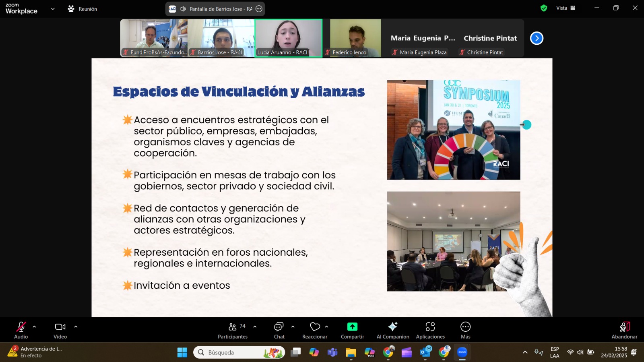This screenshot has height=362, width=644.
Task: Leave the meeting with Abandonar
Action: 624,330
